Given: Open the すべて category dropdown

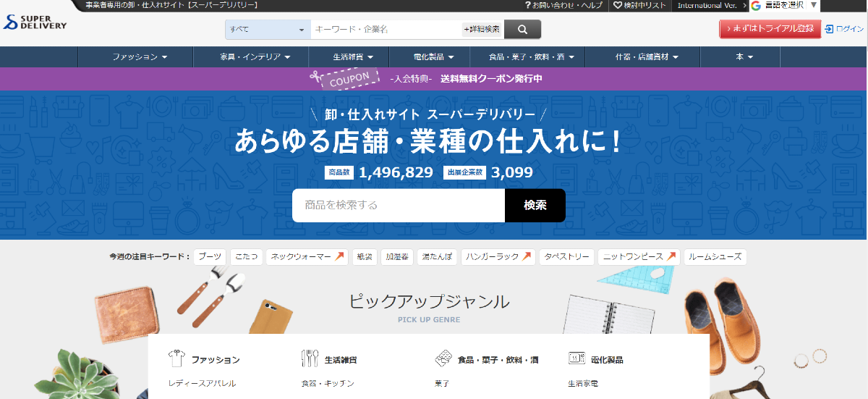Looking at the screenshot, I should [x=268, y=30].
